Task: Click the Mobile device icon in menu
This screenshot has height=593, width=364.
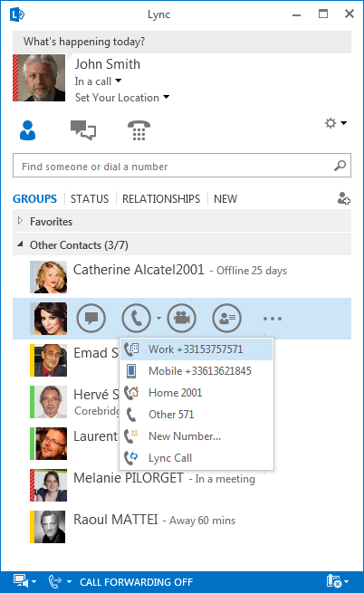Action: coord(131,371)
